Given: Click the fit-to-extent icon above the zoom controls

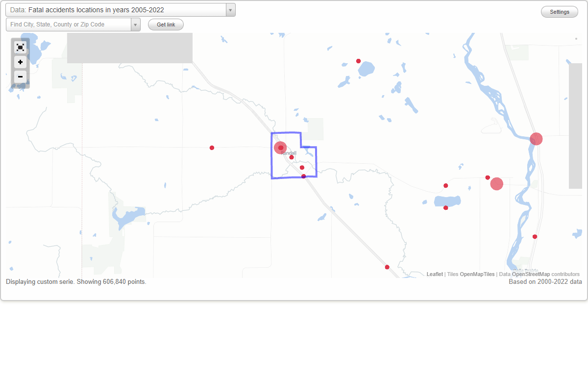Looking at the screenshot, I should 20,47.
